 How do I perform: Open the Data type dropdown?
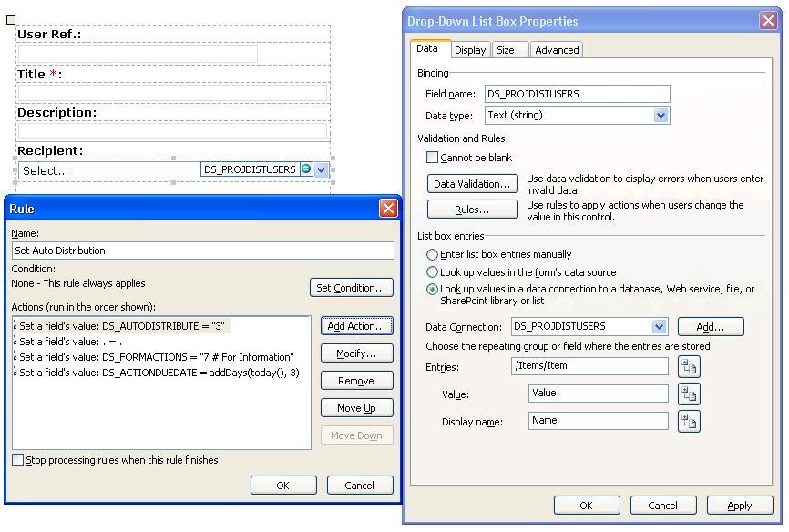tap(661, 116)
